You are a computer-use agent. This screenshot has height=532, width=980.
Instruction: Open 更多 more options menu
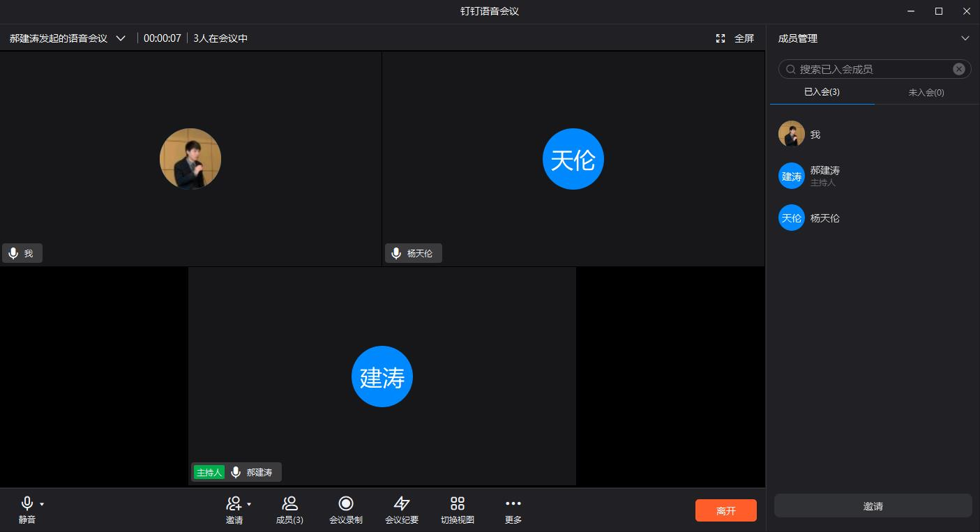(x=513, y=504)
